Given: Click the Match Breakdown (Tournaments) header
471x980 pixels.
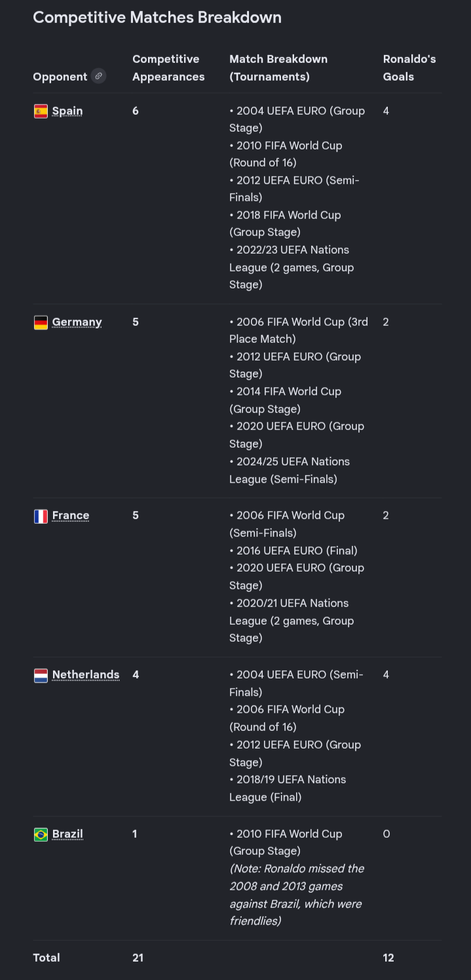Looking at the screenshot, I should coord(278,68).
